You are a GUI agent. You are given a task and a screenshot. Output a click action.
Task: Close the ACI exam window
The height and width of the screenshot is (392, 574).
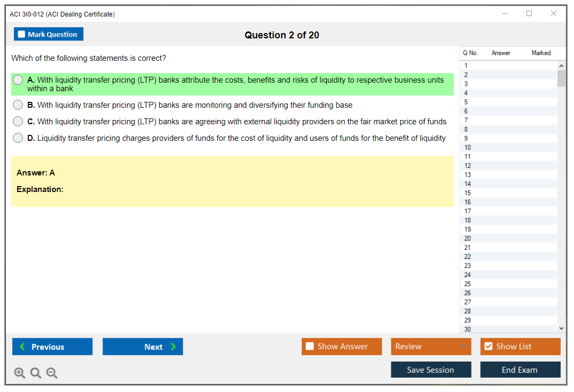click(x=554, y=14)
